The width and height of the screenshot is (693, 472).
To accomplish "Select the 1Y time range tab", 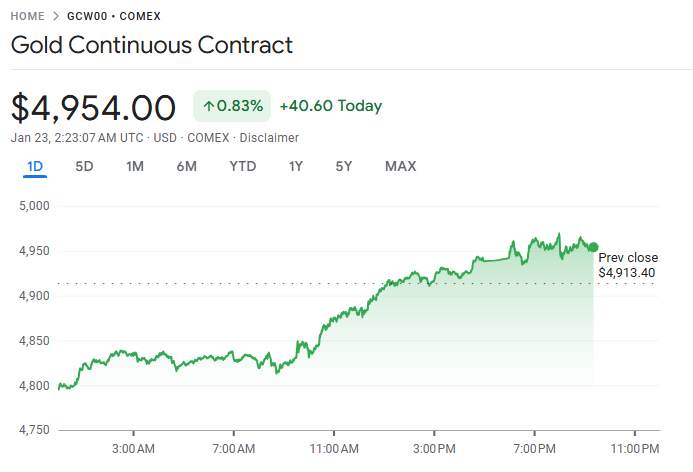I will pyautogui.click(x=295, y=166).
